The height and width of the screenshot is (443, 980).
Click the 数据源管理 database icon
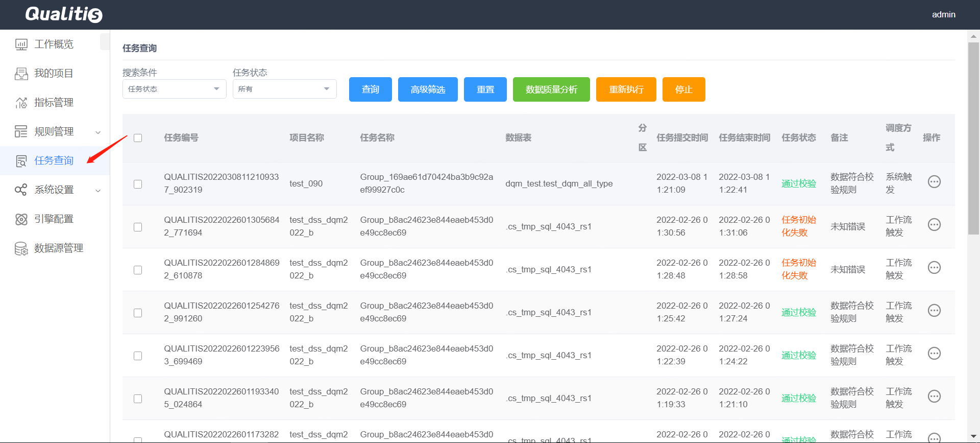[21, 248]
